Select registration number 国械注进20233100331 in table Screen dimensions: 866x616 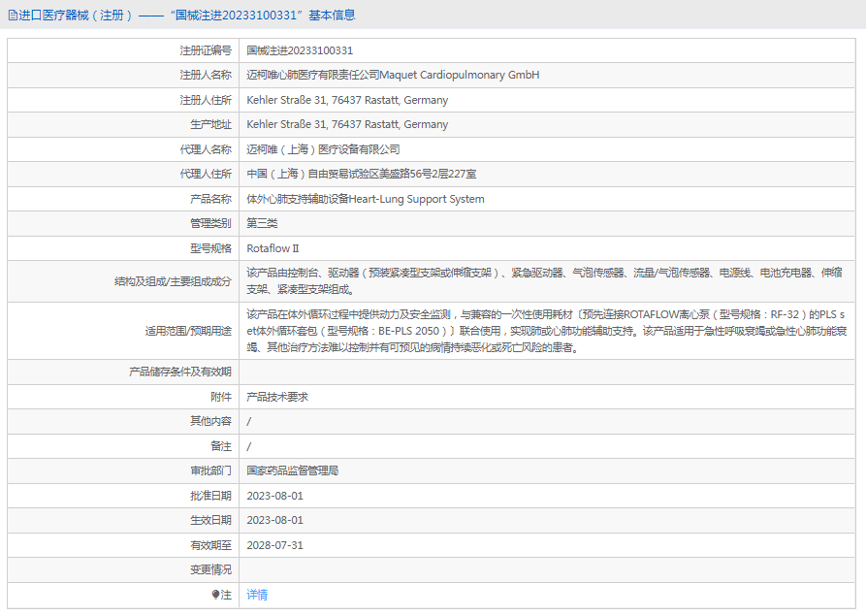pos(300,50)
